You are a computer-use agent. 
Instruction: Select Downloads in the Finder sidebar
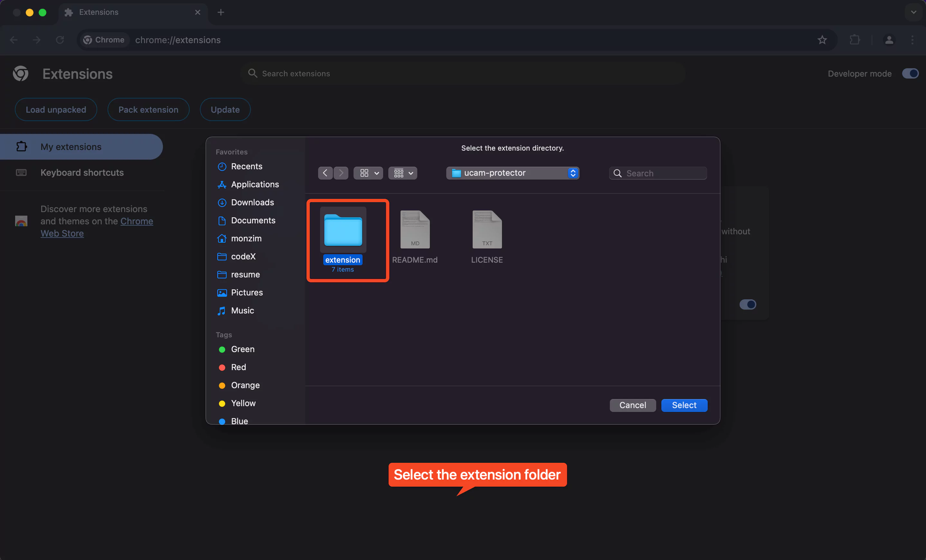[252, 202]
